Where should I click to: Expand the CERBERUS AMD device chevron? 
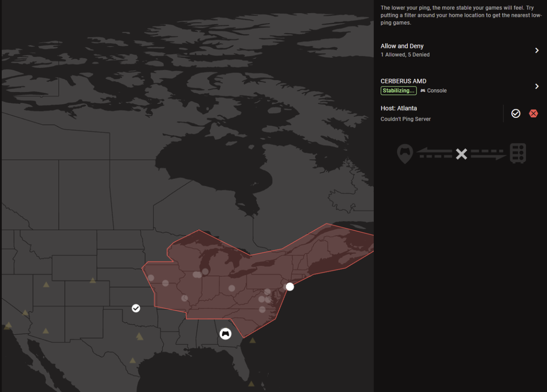pos(537,86)
